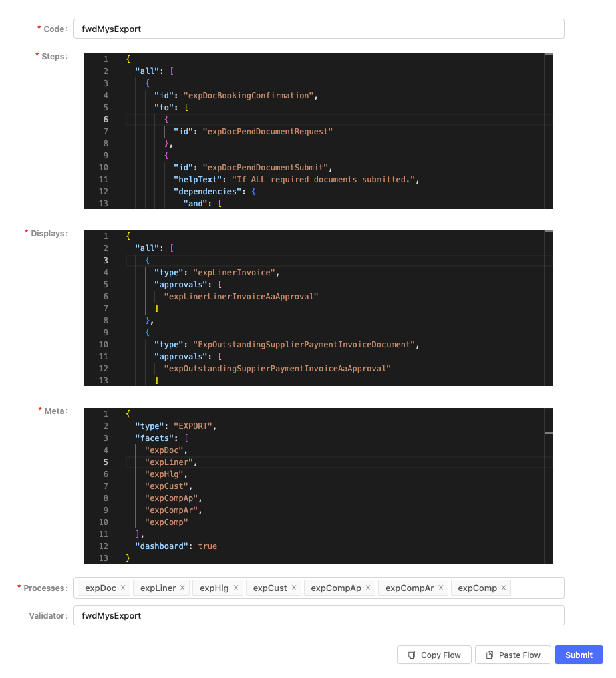This screenshot has width=616, height=678.
Task: Click "dashboard": true line in Meta
Action: [176, 546]
